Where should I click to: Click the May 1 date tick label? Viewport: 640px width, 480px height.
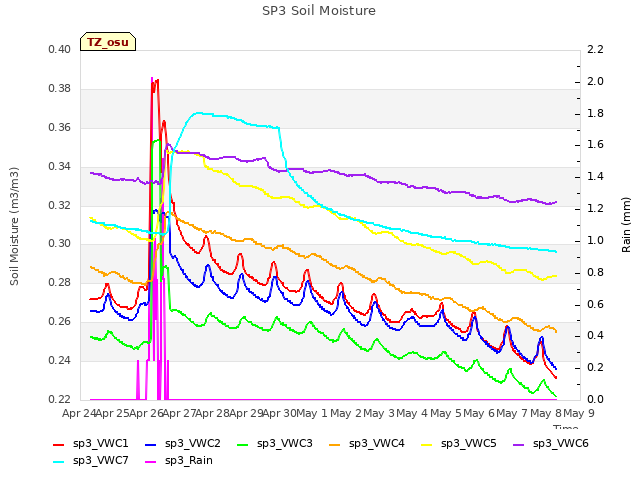pos(312,413)
